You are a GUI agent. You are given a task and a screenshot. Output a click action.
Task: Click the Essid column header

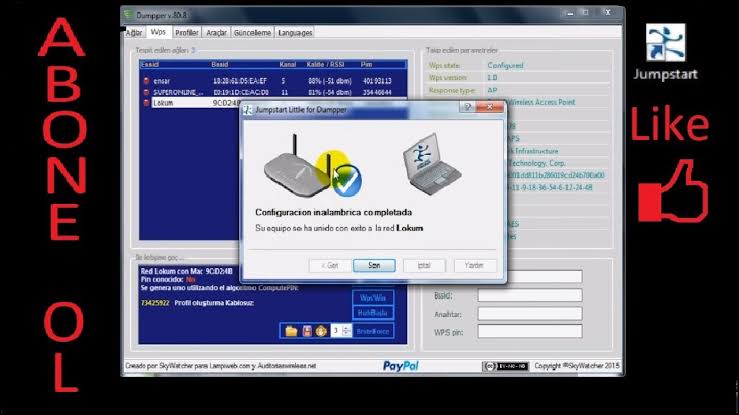pyautogui.click(x=150, y=65)
